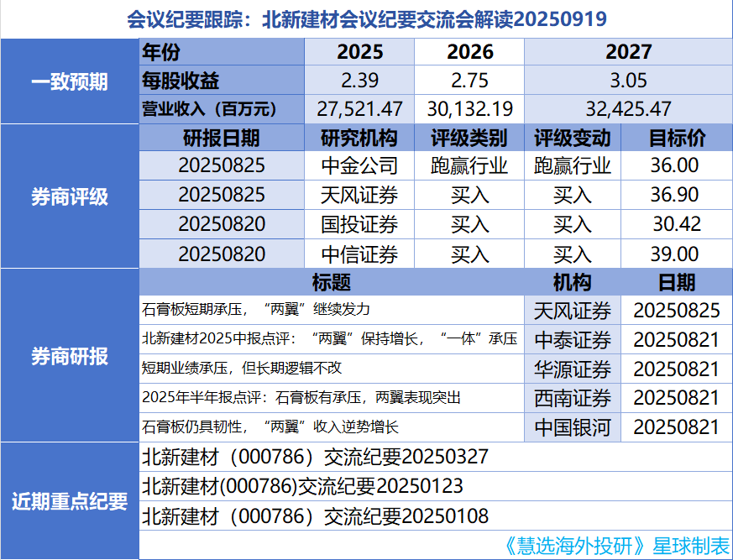733x560 pixels.
Task: Open report 石膏板仍具韧性，“两翼”收入逆势增长
Action: point(332,427)
